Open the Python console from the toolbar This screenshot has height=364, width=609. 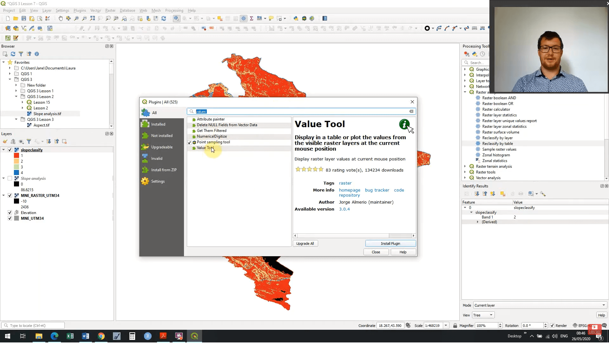pos(296,18)
